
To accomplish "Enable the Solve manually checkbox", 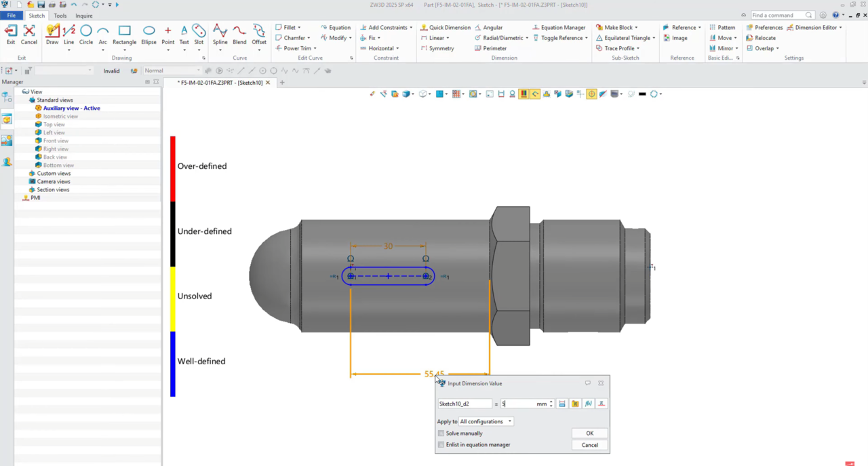I will (x=441, y=433).
